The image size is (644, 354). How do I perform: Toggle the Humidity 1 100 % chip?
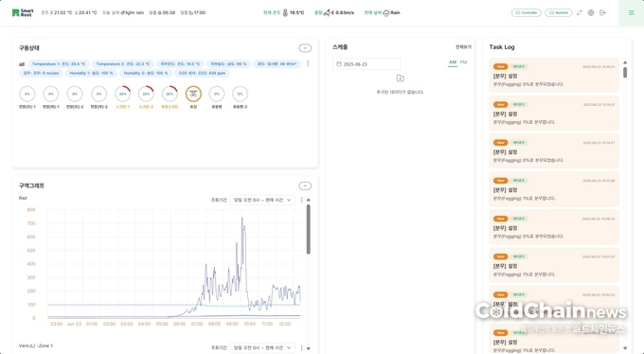point(91,73)
